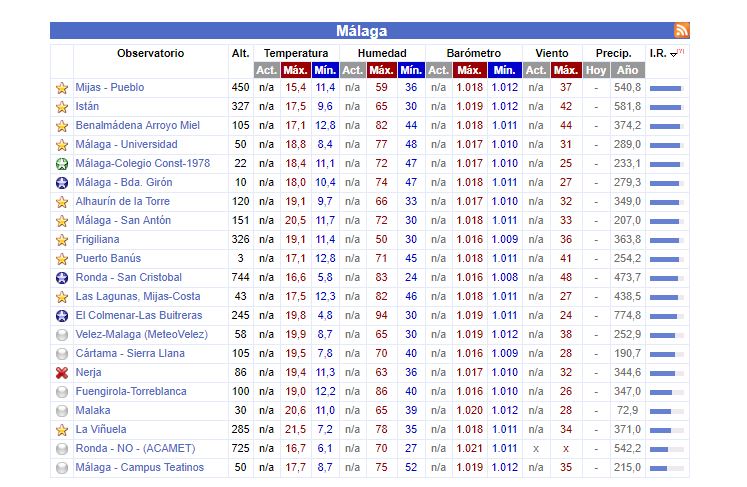Open the Ronda - San Cristobal station link
This screenshot has width=747, height=487.
[x=129, y=277]
